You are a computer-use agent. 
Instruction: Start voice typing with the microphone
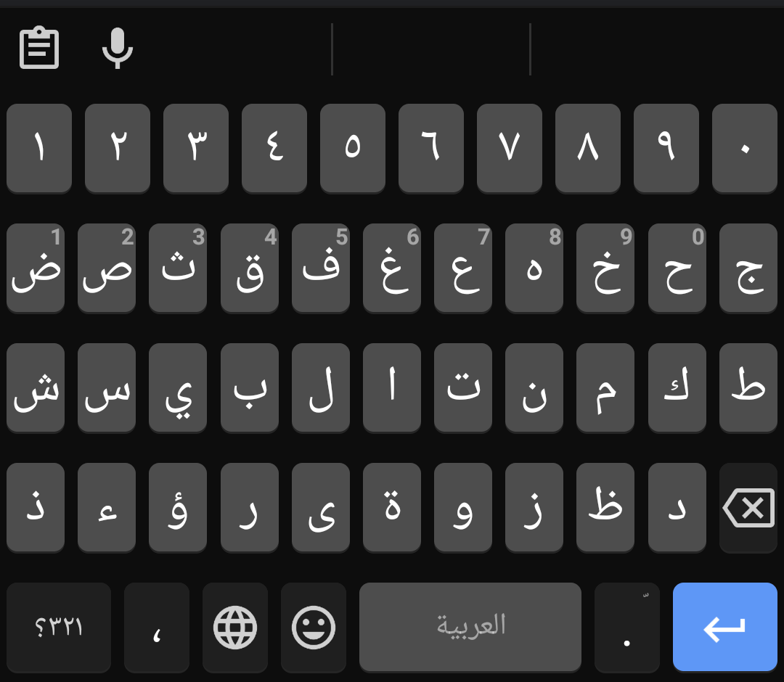coord(118,47)
